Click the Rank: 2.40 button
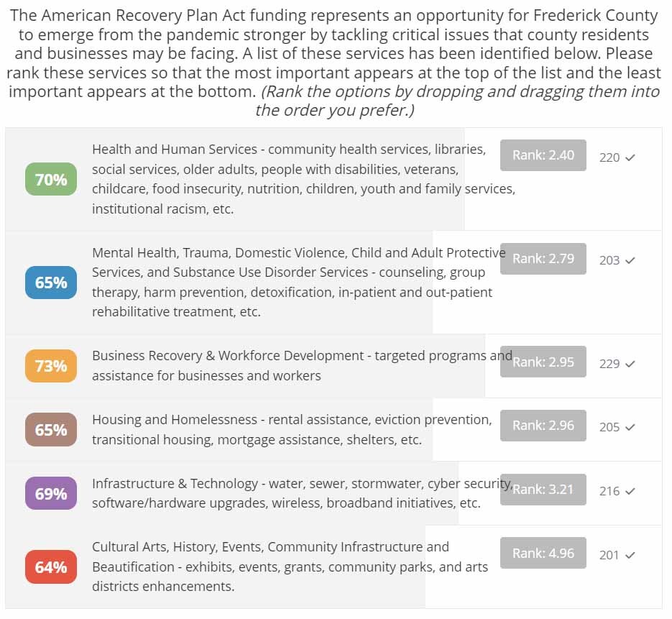Screen dimensions: 672x619 [543, 155]
